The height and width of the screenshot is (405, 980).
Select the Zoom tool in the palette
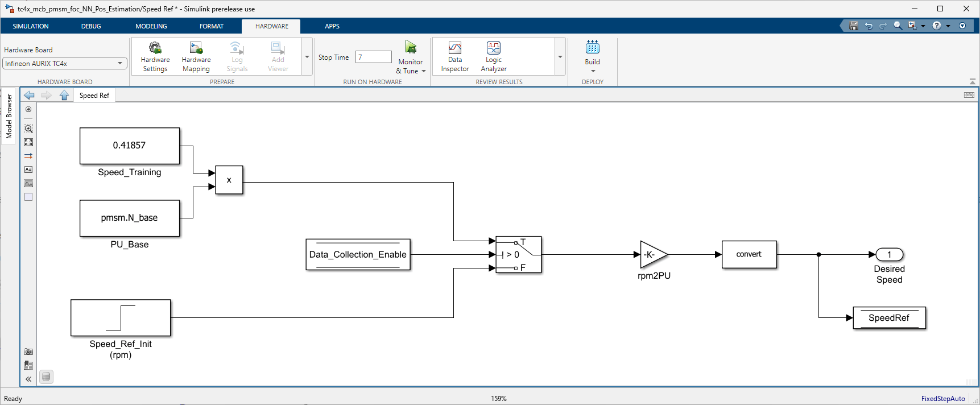28,129
